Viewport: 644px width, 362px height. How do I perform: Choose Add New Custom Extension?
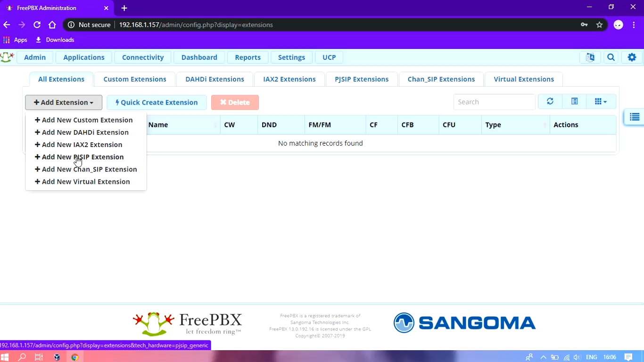click(84, 120)
